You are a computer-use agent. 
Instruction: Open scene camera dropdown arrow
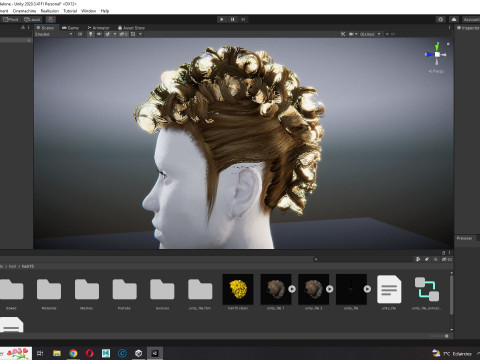click(356, 34)
